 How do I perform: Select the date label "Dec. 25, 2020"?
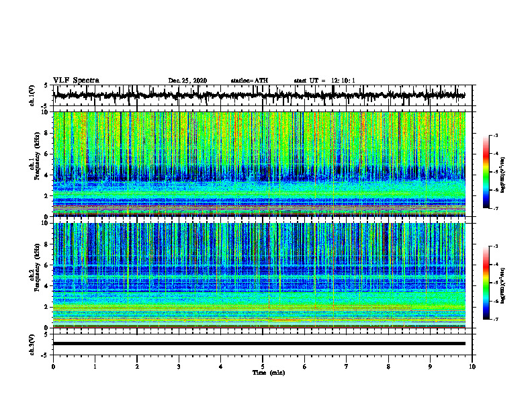[187, 81]
